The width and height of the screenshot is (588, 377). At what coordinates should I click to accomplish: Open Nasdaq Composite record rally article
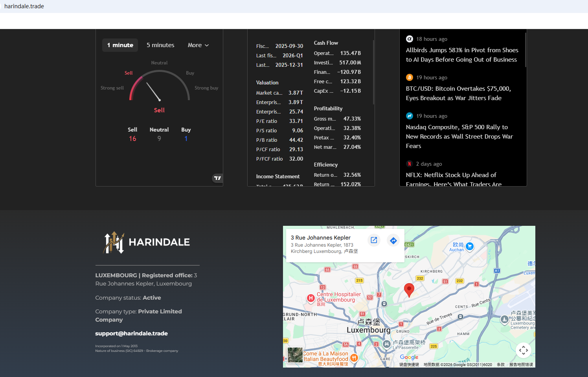coord(459,136)
